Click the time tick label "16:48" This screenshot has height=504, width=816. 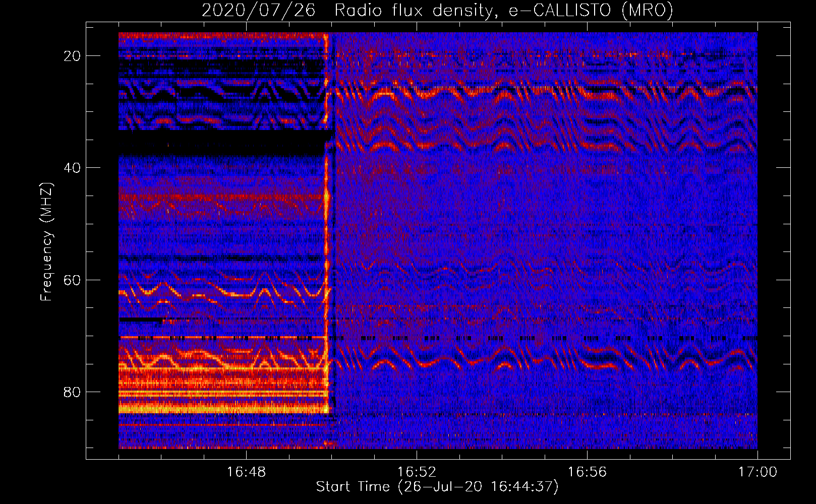click(x=246, y=472)
